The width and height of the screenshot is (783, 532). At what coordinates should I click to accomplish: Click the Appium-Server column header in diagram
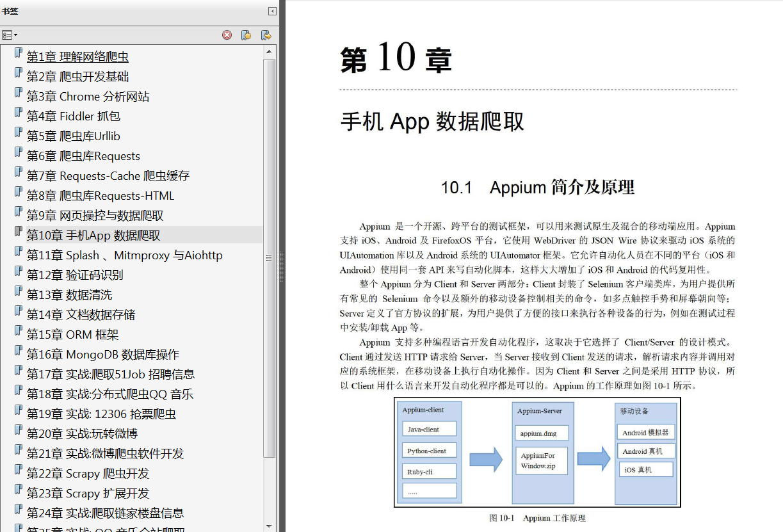pos(540,411)
